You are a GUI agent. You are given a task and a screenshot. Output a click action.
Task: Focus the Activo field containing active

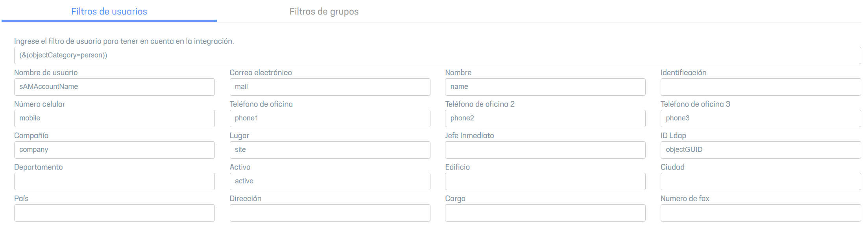(330, 181)
